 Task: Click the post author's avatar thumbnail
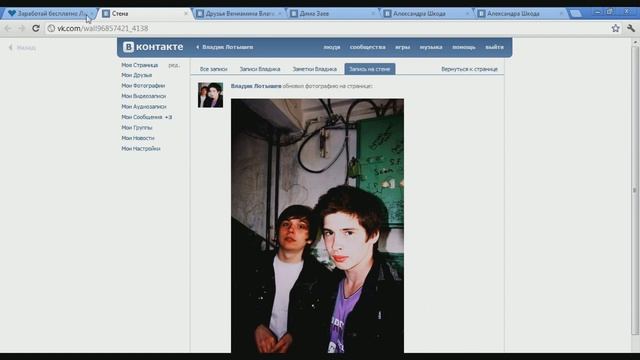(x=211, y=95)
